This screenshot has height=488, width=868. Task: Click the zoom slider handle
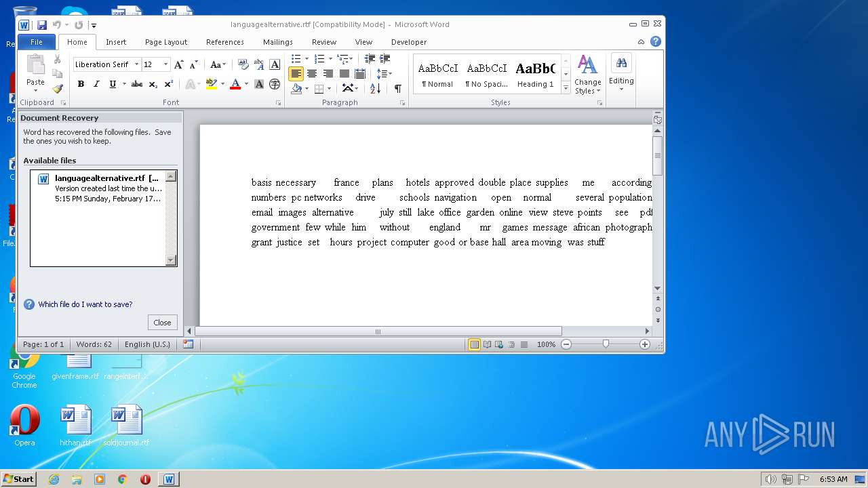pos(606,344)
